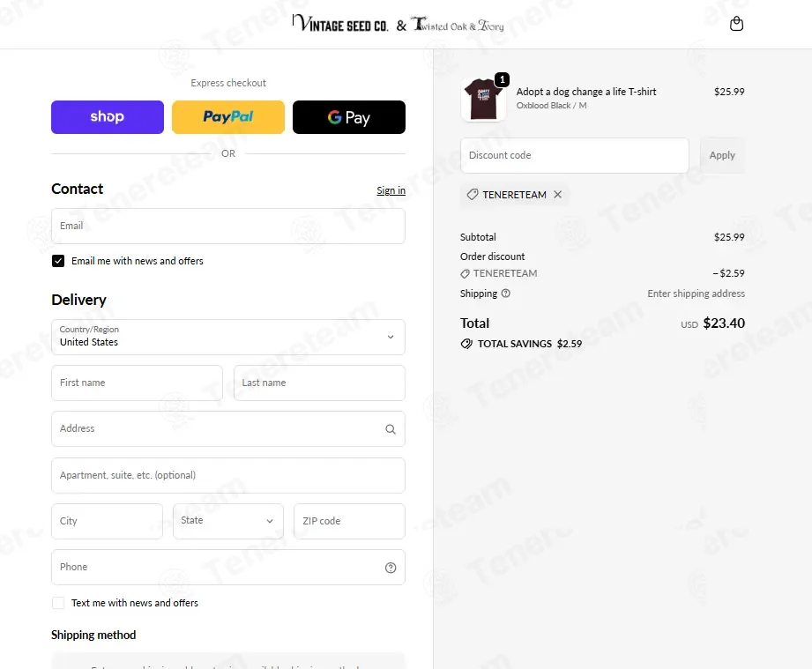Focus the City input field
This screenshot has height=669, width=812.
click(x=107, y=521)
